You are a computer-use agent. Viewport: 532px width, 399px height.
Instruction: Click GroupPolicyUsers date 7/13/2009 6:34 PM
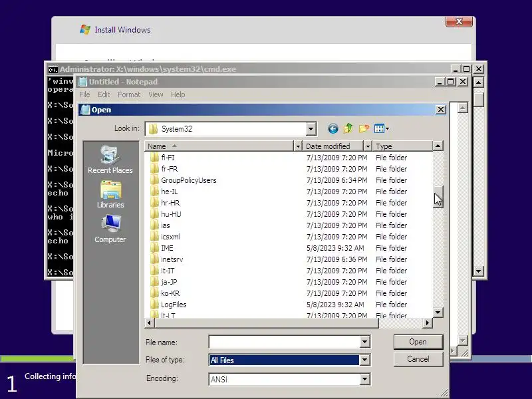[x=337, y=180]
